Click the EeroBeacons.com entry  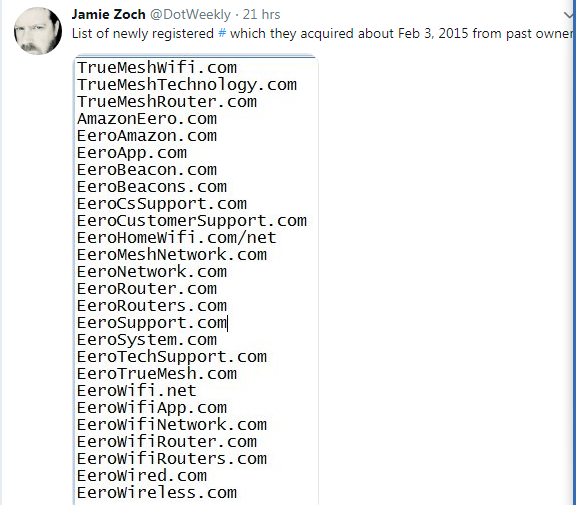(152, 187)
